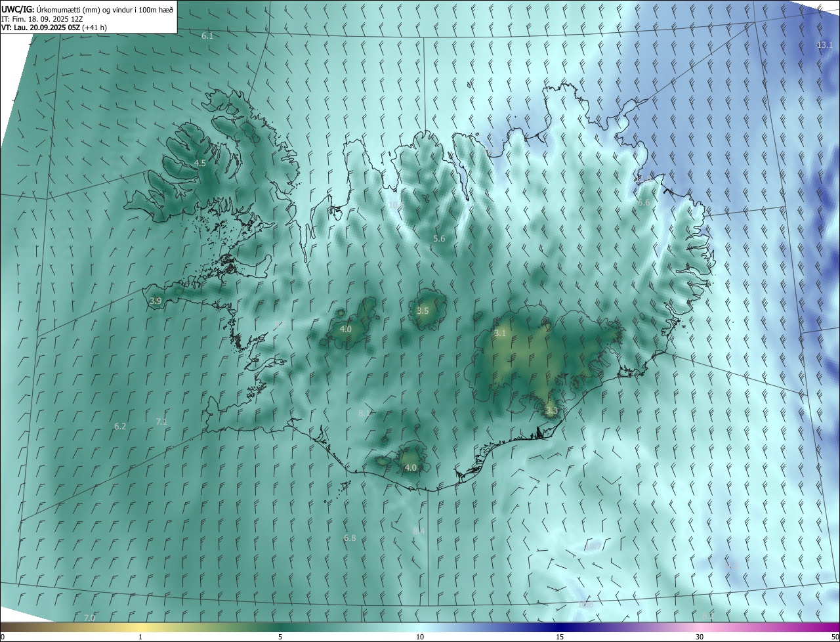This screenshot has height=642, width=840.
Task: Click the 4.5 value on the Westfjords
Action: [x=199, y=163]
